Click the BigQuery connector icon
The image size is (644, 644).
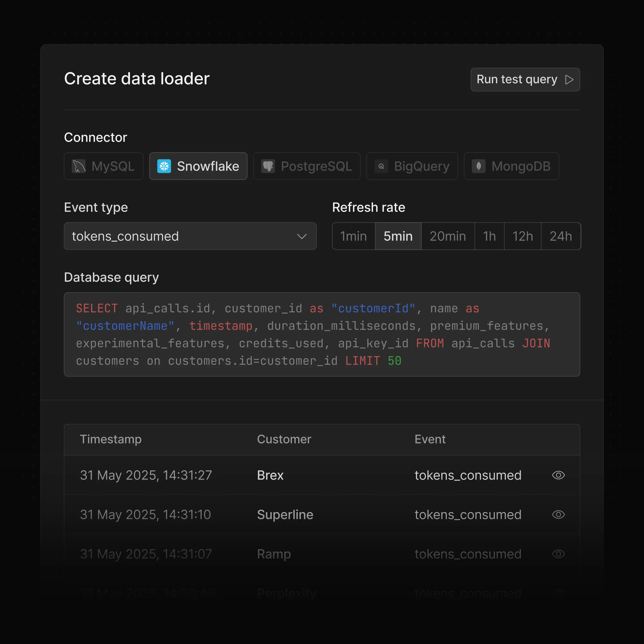tap(381, 166)
